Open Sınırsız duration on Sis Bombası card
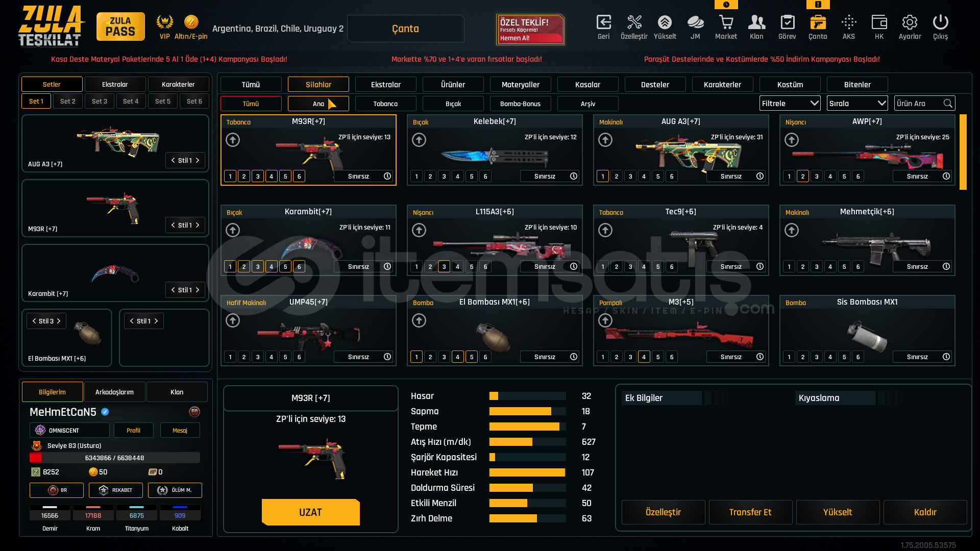 pyautogui.click(x=923, y=357)
